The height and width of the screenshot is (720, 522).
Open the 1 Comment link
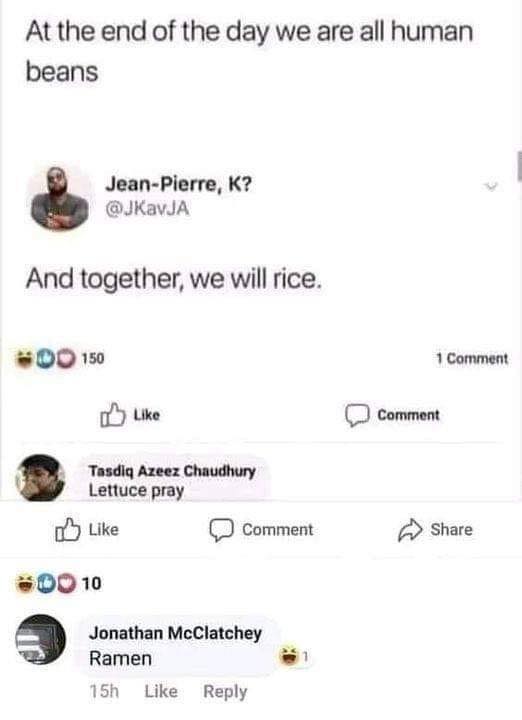472,358
